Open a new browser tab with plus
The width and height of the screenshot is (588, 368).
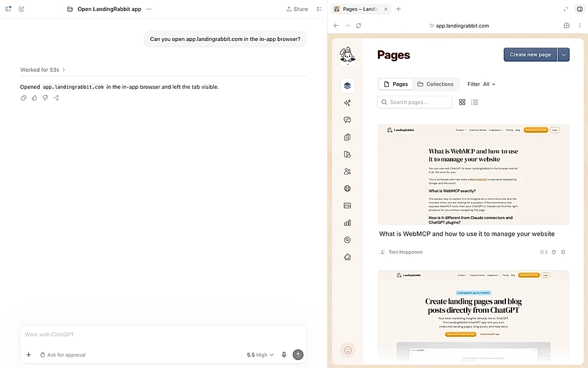coord(398,9)
